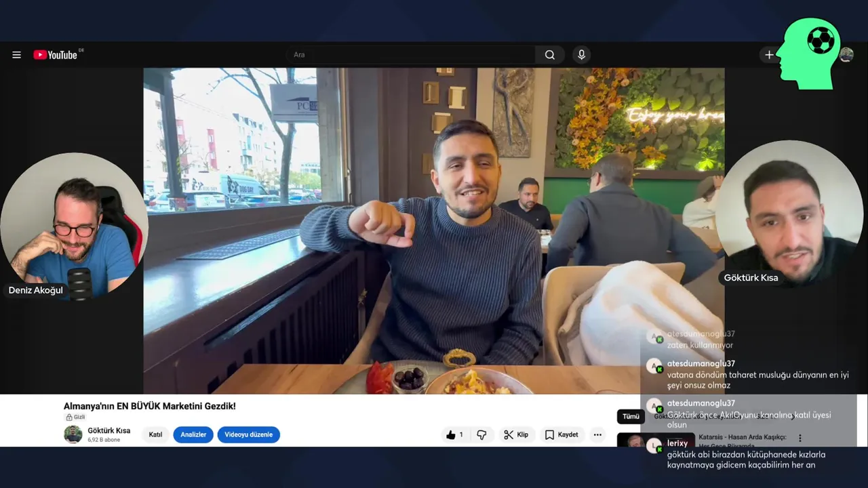Start voice search with microphone icon
This screenshot has width=868, height=488.
click(581, 55)
